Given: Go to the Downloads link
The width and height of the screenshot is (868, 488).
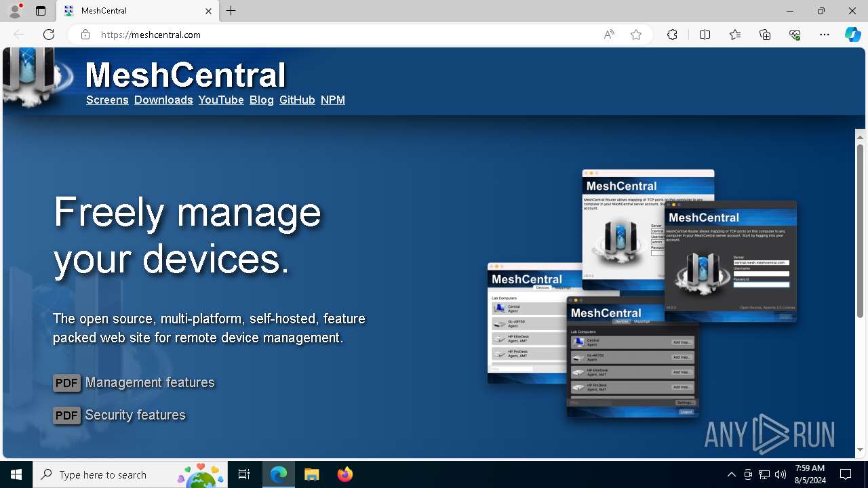Looking at the screenshot, I should [x=163, y=100].
